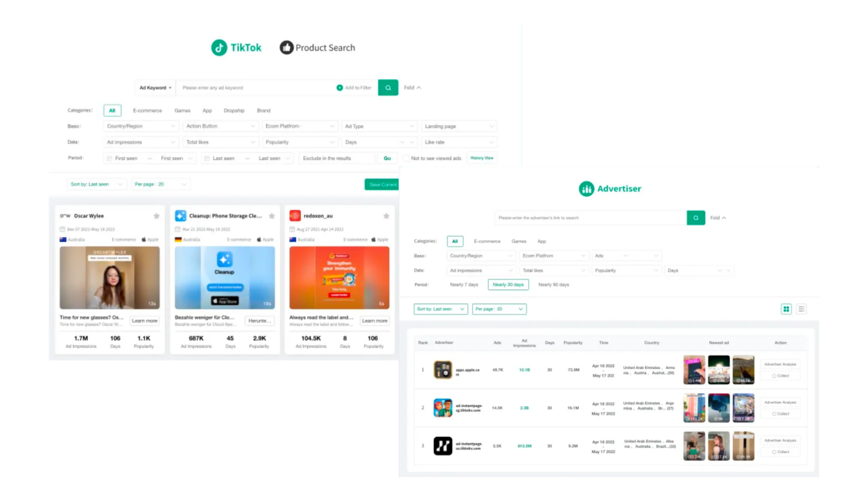Select the 'Nearly 90 days' period option
Screen dimensions: 868x488
(554, 285)
